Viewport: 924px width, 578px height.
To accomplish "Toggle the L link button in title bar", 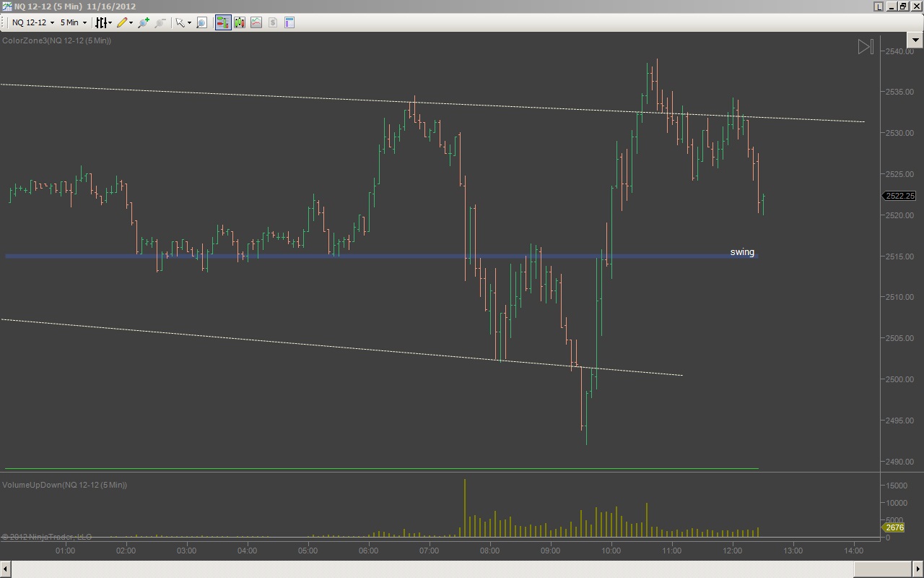I will [x=879, y=7].
